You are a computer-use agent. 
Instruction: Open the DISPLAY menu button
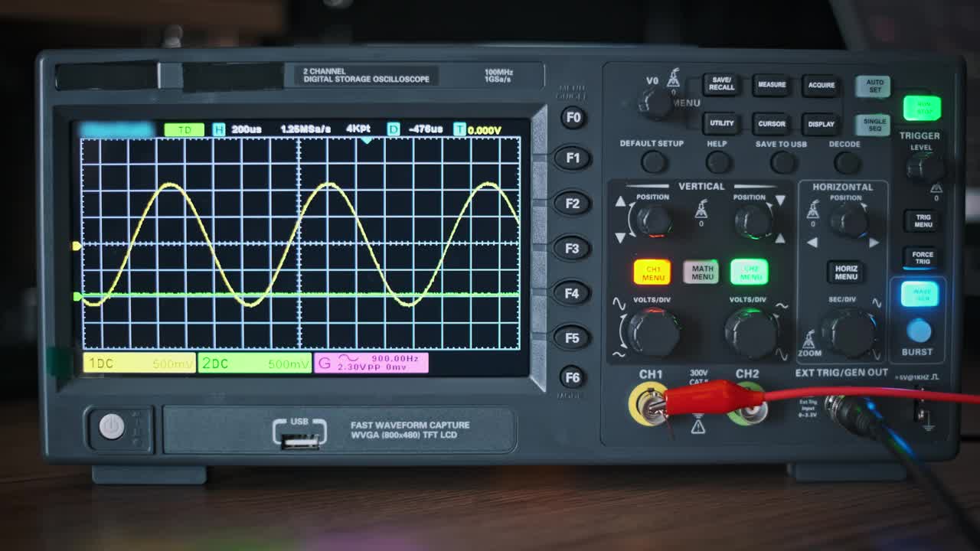pos(822,123)
